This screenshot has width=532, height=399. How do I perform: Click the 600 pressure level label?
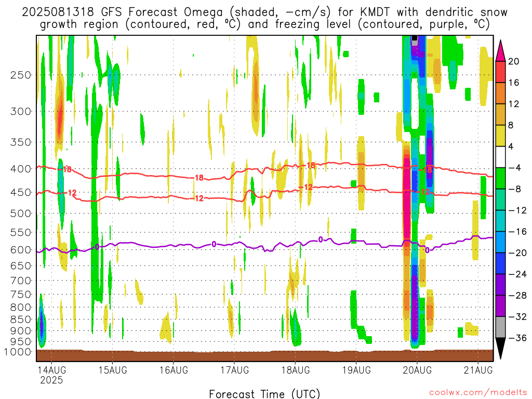pos(21,250)
